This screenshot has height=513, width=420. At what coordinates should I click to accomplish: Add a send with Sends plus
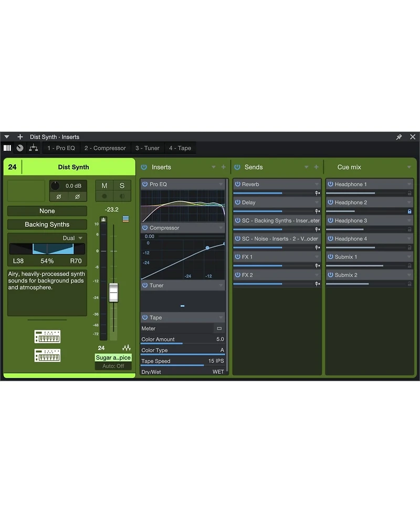tap(316, 167)
